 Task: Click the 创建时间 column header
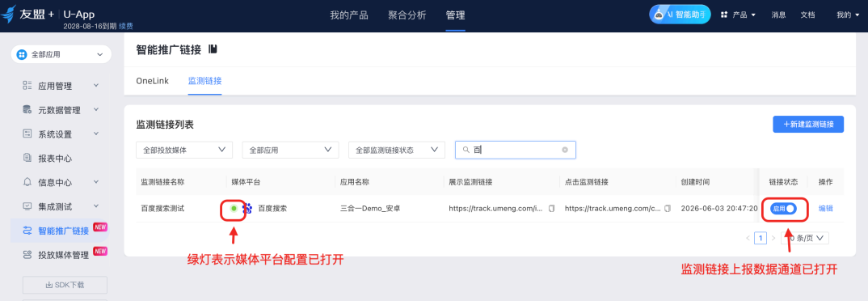click(695, 182)
